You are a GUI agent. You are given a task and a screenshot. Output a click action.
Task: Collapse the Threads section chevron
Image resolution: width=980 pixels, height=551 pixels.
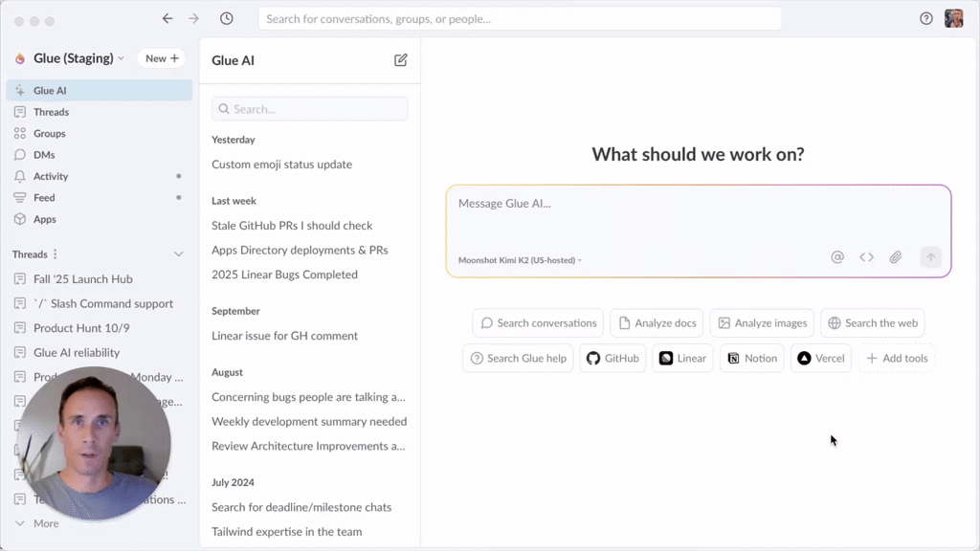[178, 254]
